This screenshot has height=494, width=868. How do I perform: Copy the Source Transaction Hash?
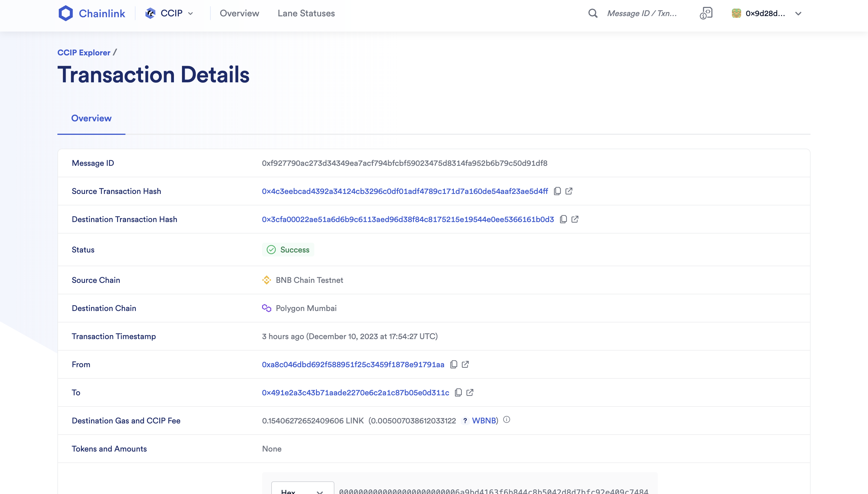(x=557, y=191)
